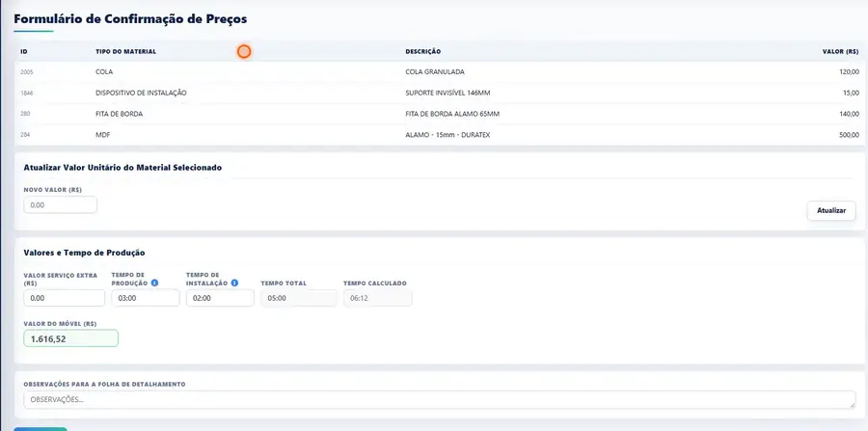
Task: Click the Descrição column header
Action: click(x=423, y=51)
